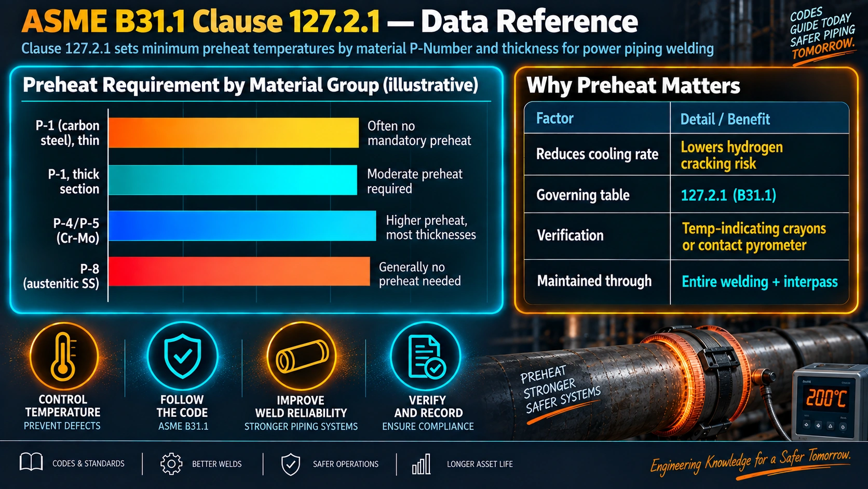Select the blue P-4/P-5 Cr-Mo bar
This screenshot has width=868, height=489.
coord(242,226)
